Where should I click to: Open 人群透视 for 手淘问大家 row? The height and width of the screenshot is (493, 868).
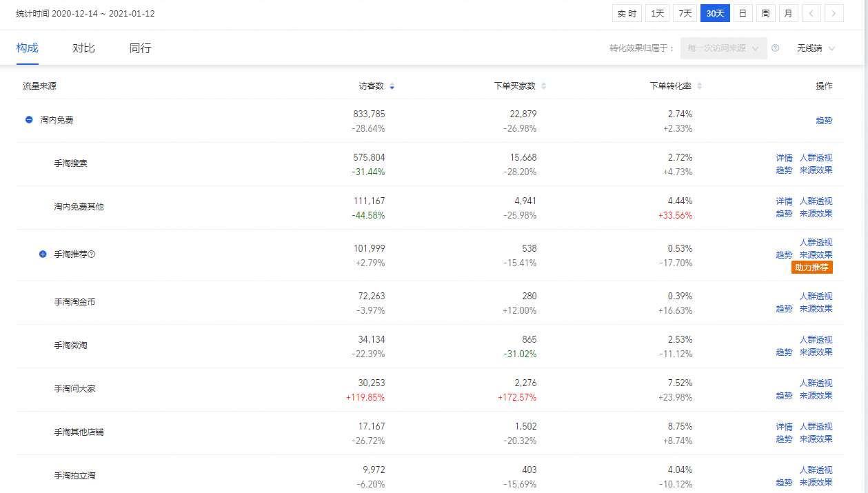816,383
